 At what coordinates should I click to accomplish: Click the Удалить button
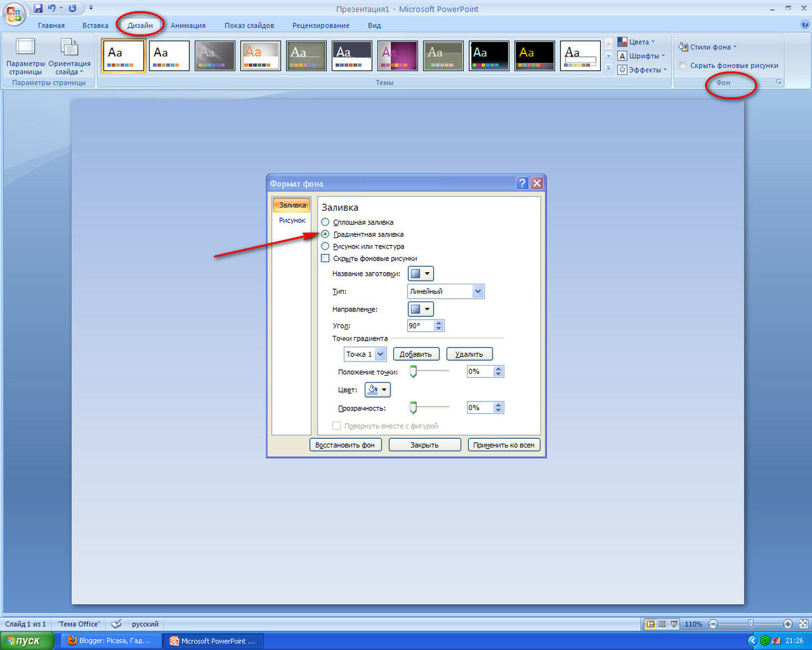(x=469, y=354)
